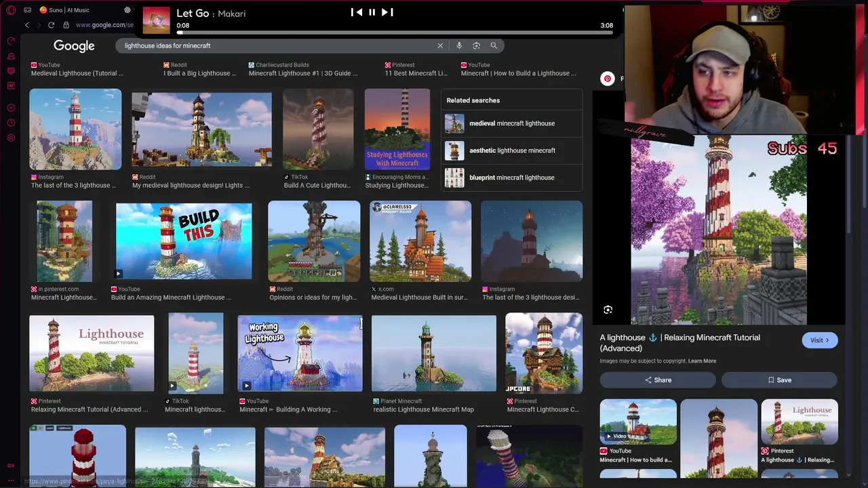Skip to the previous track in player

click(x=356, y=12)
